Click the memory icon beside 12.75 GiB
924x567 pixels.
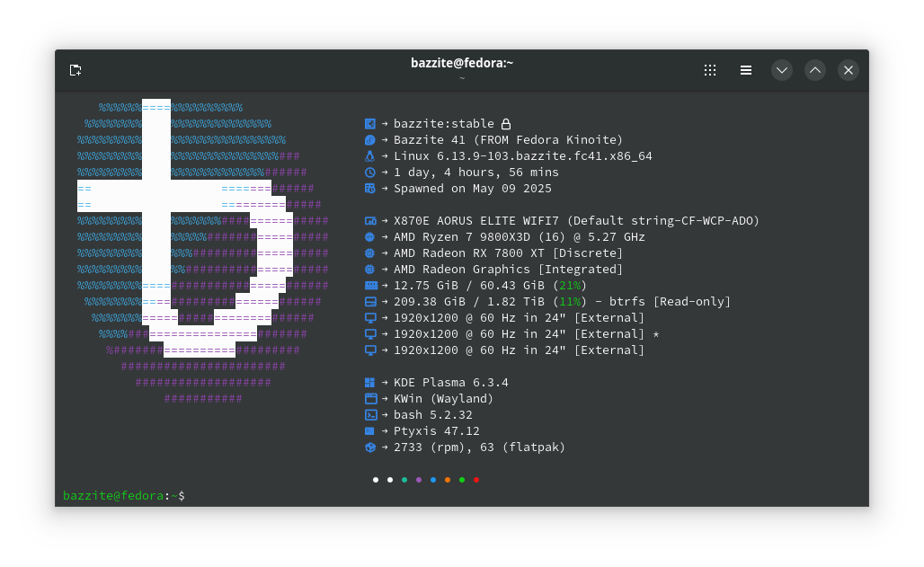pyautogui.click(x=370, y=285)
